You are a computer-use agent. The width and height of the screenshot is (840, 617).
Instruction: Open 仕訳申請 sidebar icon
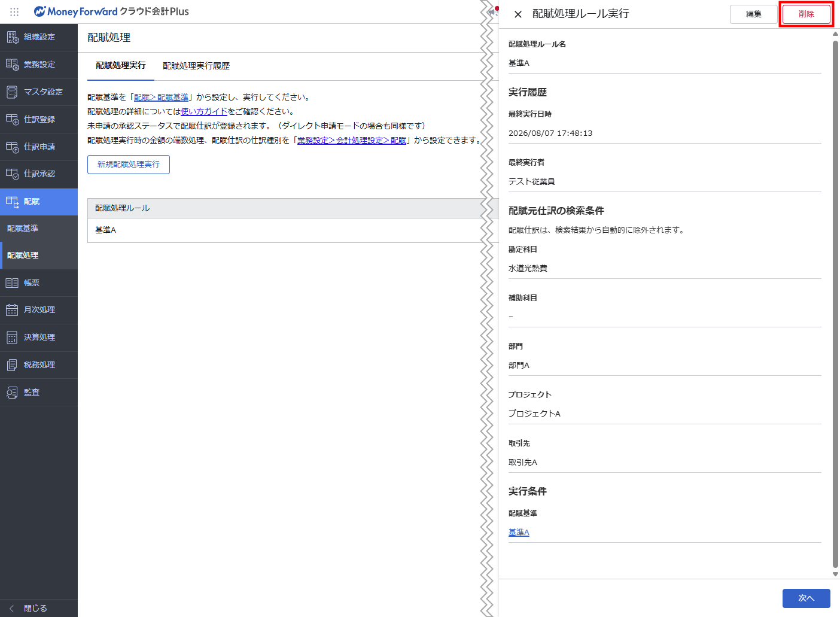(13, 147)
